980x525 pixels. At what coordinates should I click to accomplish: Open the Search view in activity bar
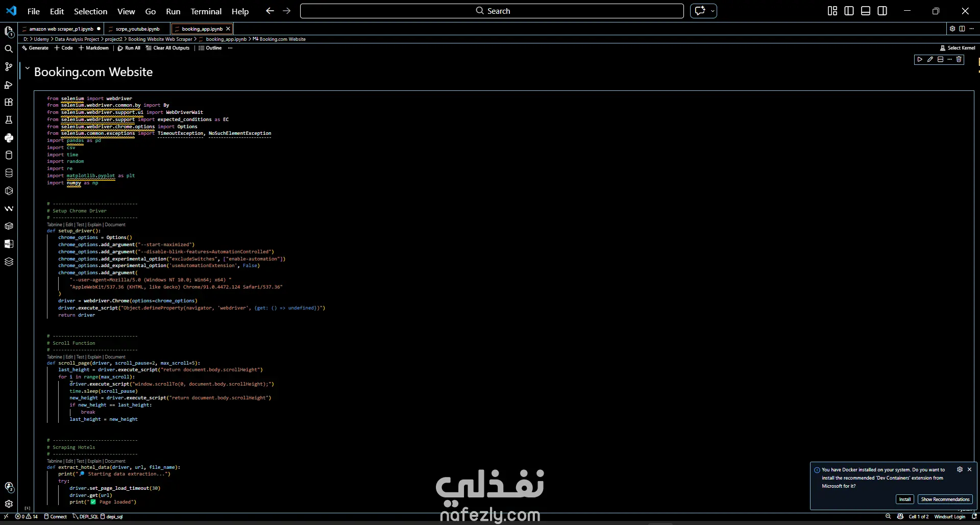coord(9,49)
